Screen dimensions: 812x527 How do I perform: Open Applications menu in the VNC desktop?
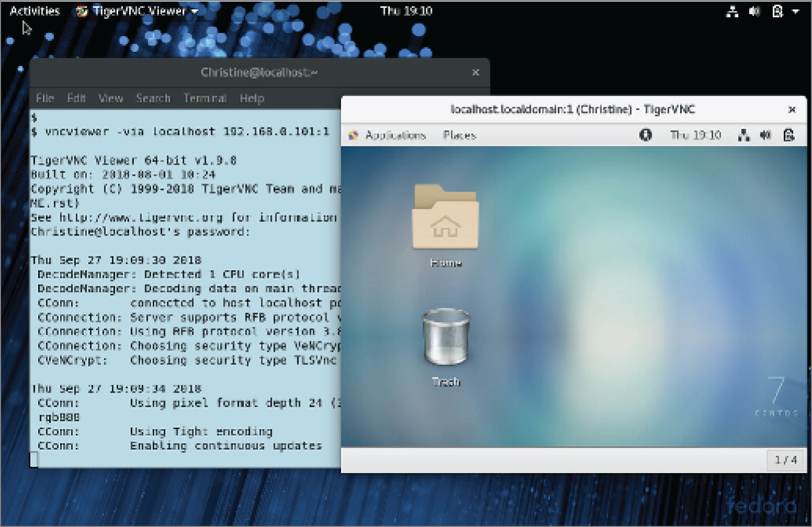(395, 135)
